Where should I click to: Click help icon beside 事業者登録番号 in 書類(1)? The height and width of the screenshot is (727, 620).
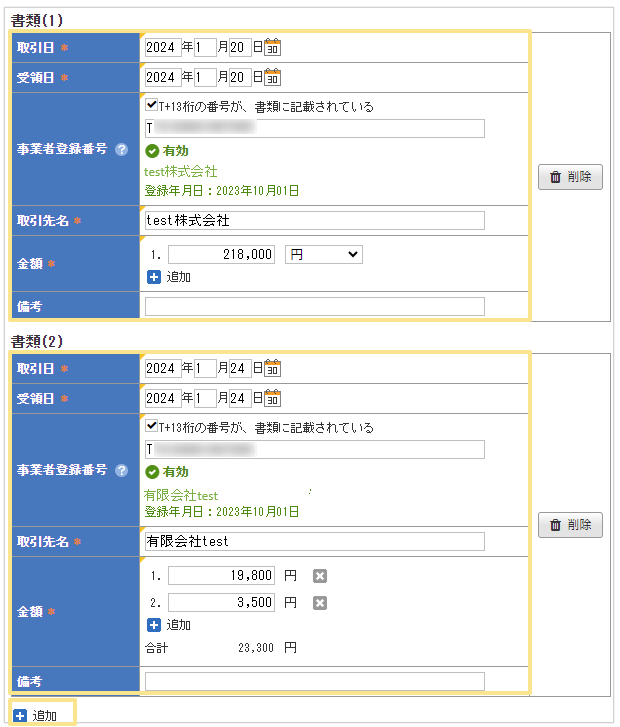(121, 149)
